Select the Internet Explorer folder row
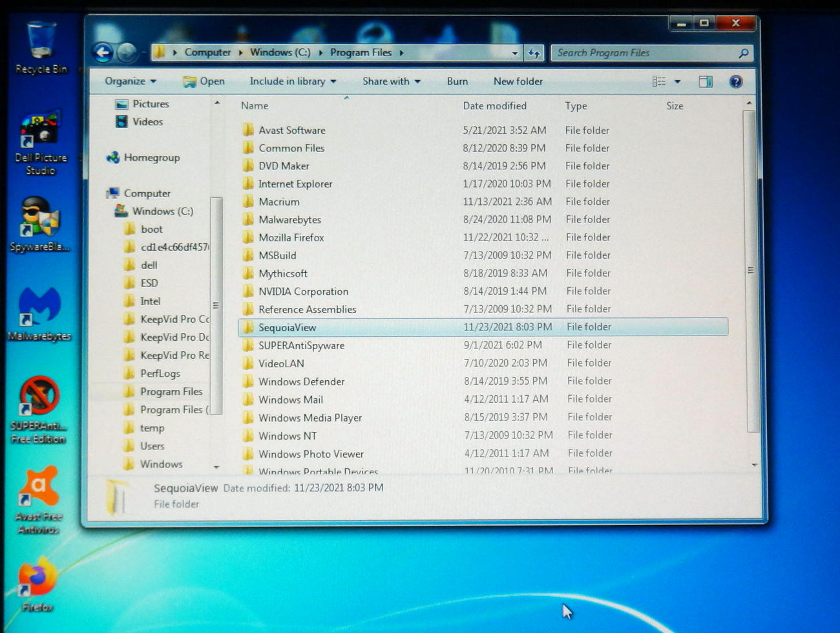The image size is (840, 633). pyautogui.click(x=483, y=184)
